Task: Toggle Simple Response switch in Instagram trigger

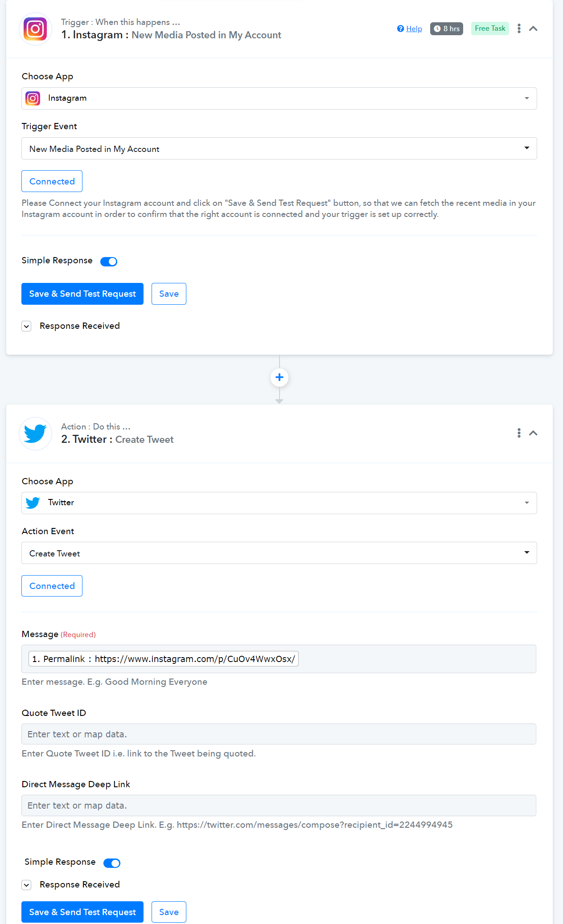Action: [x=109, y=262]
